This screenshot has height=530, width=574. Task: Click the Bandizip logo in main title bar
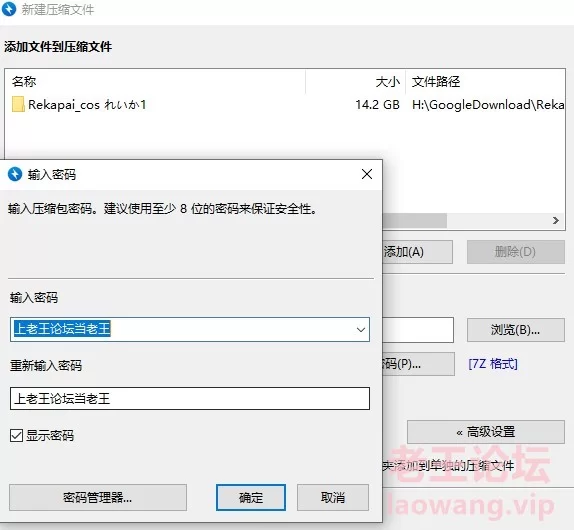click(x=9, y=9)
